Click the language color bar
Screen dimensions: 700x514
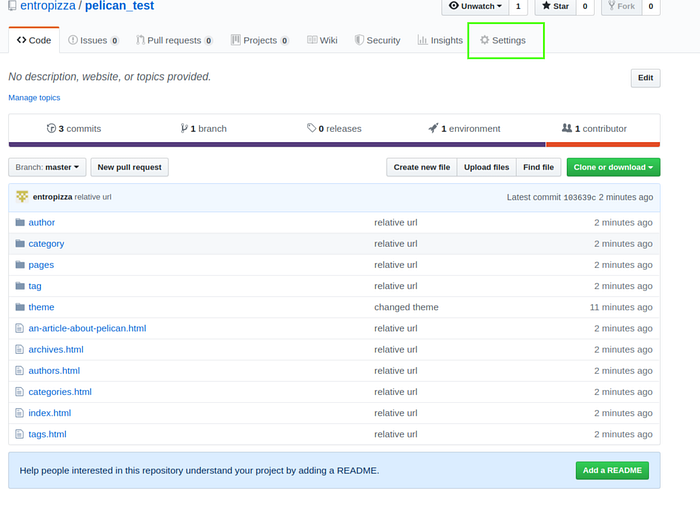click(x=334, y=145)
